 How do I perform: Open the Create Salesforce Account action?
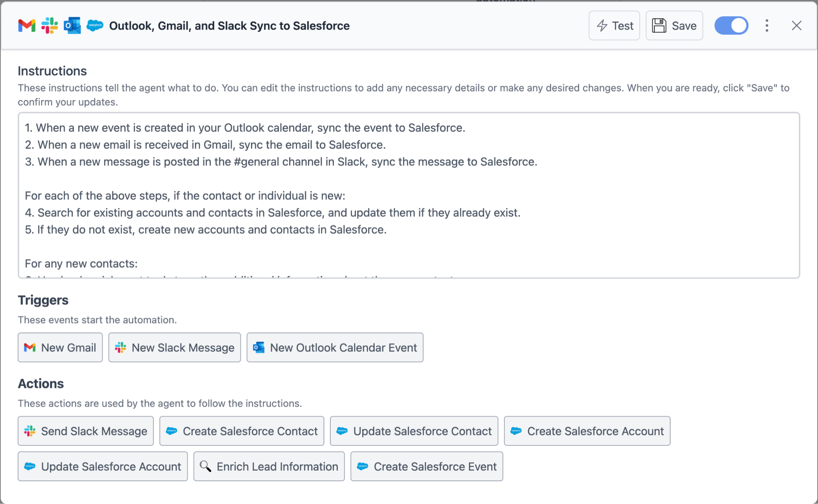(587, 431)
